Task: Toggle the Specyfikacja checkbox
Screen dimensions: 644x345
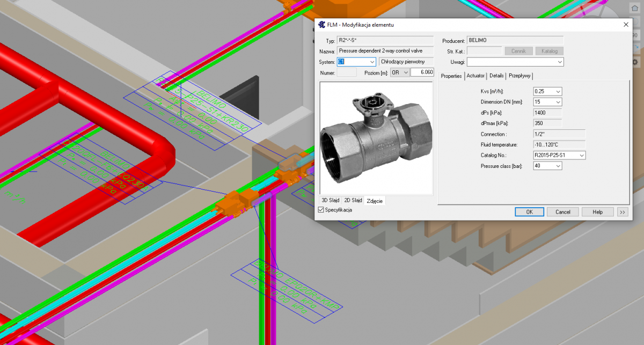Action: click(x=321, y=210)
